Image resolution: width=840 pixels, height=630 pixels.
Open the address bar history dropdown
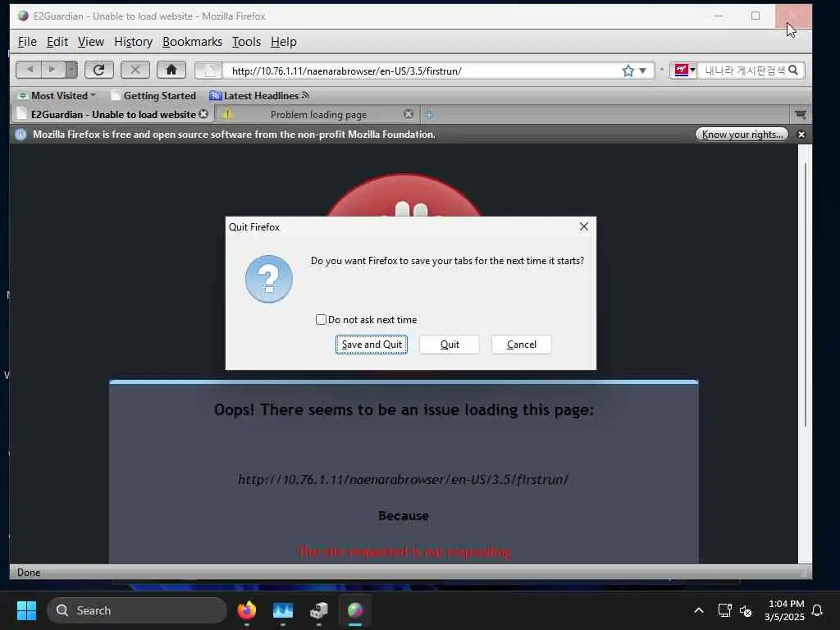coord(643,71)
